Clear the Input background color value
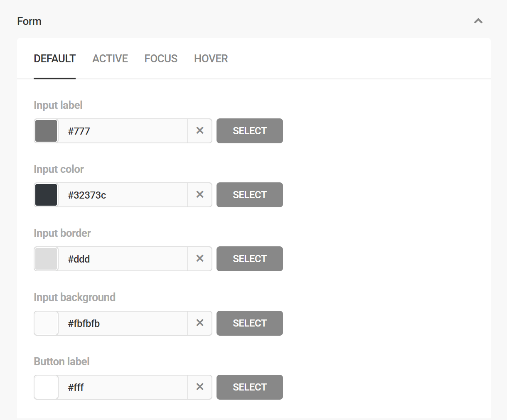Screen dimensions: 507x420 coord(200,323)
